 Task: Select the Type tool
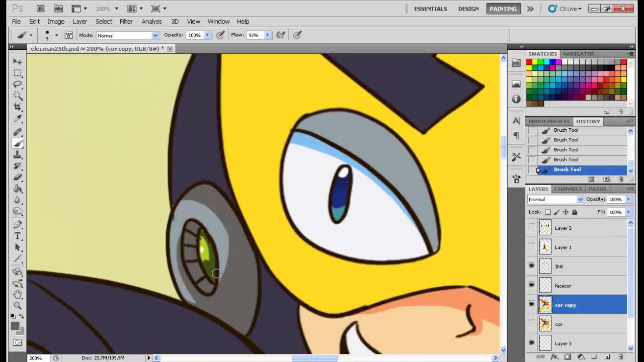[18, 236]
